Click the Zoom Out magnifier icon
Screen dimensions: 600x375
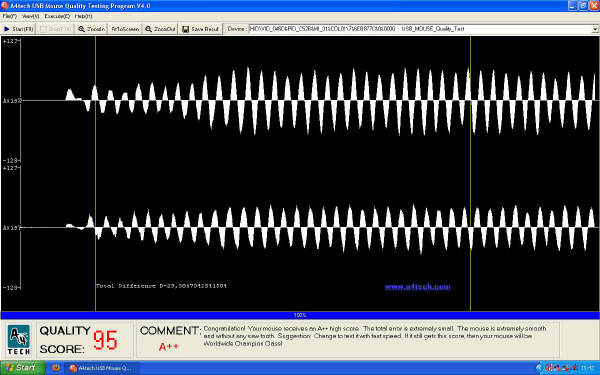click(148, 29)
